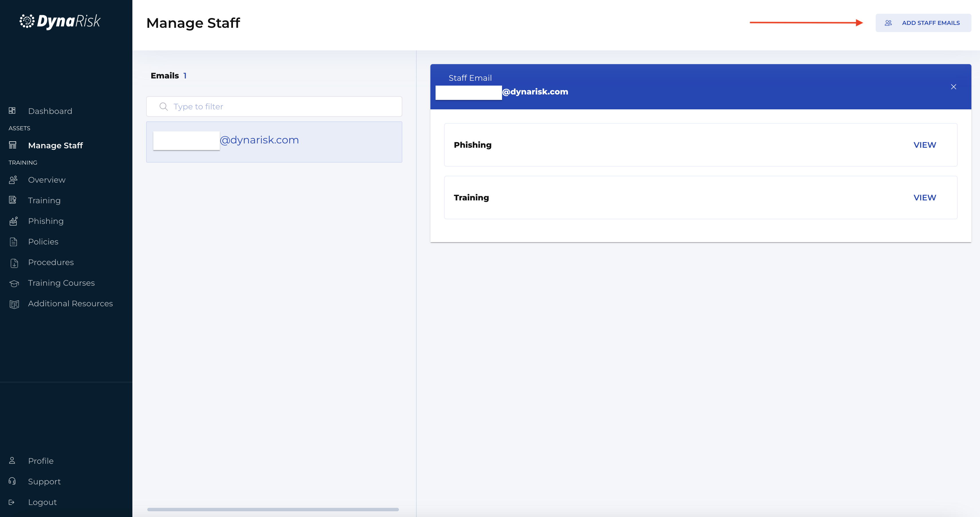View the Phishing details for staff
Viewport: 980px width, 517px height.
tap(924, 145)
